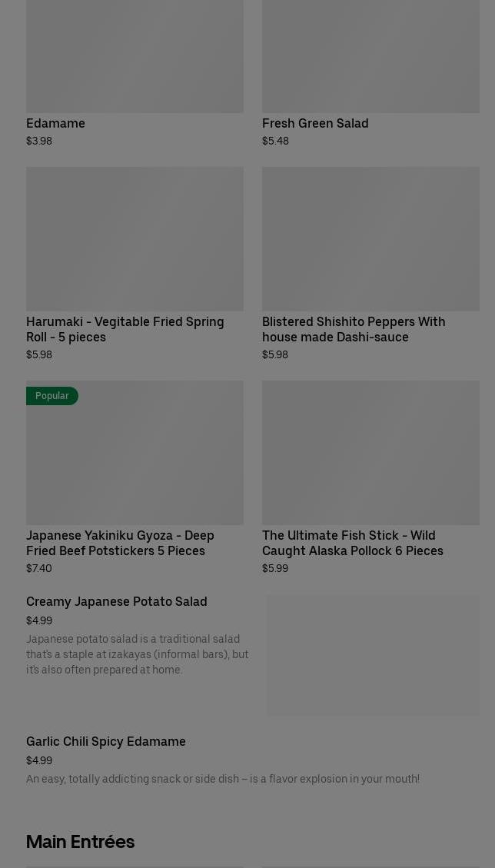Screen dimensions: 495x868
Task: Click the Popular badge on the gyoza
Action: (x=52, y=396)
